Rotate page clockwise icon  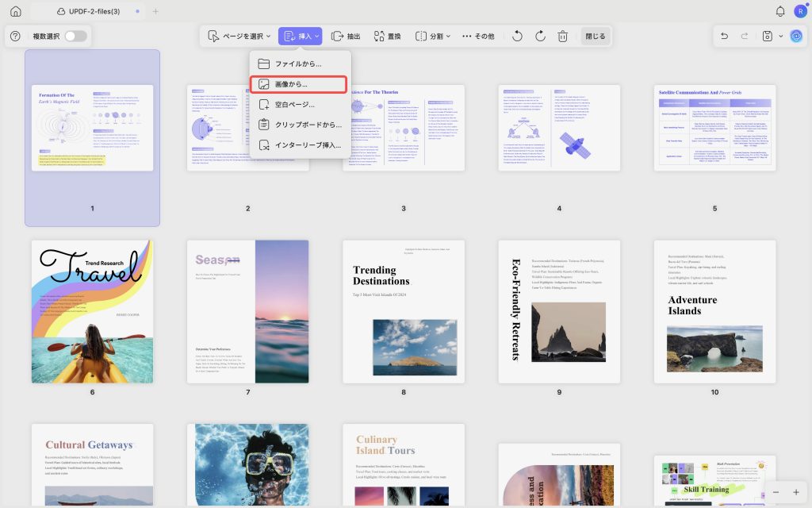[x=540, y=37]
